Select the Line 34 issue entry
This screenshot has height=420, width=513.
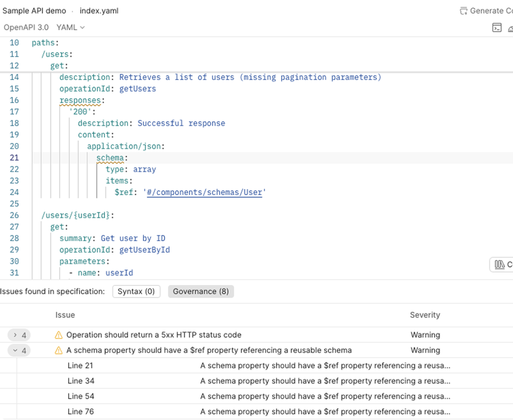(x=81, y=381)
